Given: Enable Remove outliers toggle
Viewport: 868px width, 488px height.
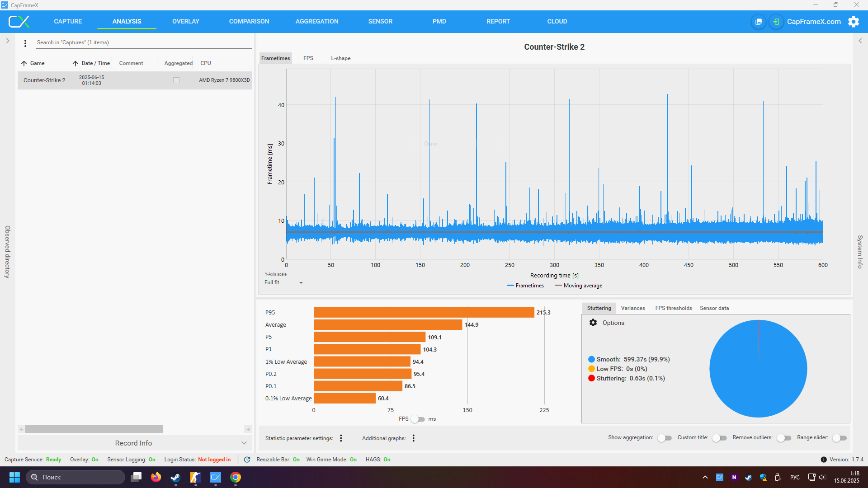Looking at the screenshot, I should (783, 438).
